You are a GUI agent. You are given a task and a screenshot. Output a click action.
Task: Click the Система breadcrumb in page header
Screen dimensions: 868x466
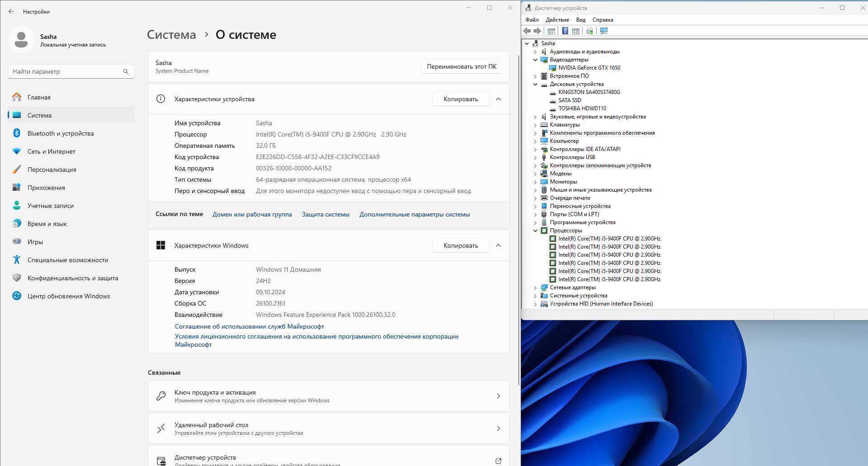click(171, 35)
